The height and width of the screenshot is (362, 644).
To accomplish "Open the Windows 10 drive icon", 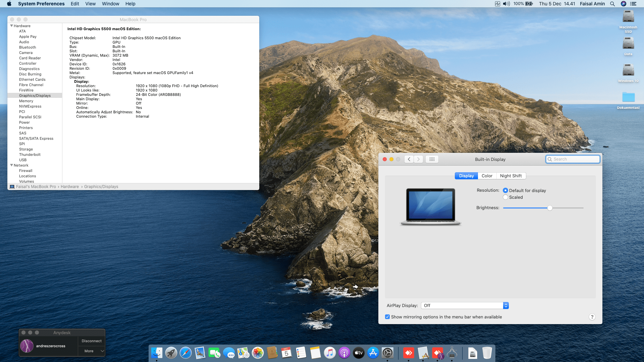I will point(628,70).
